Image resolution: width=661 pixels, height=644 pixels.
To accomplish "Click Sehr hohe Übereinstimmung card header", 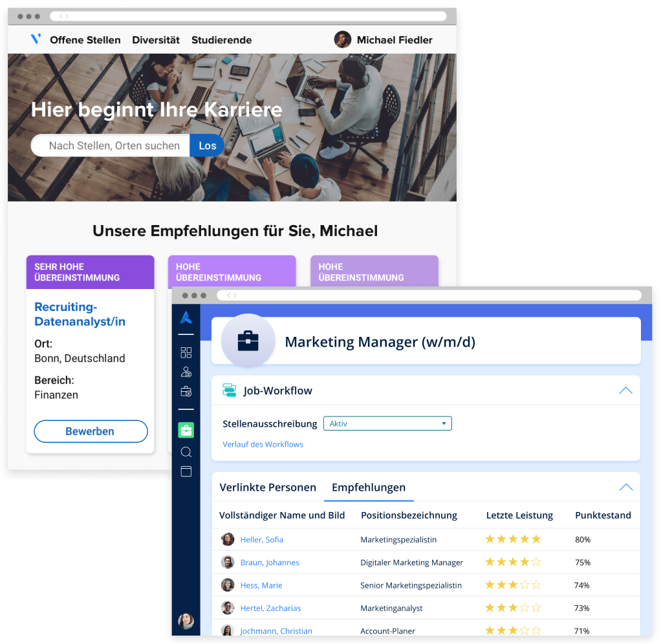I will pyautogui.click(x=90, y=272).
